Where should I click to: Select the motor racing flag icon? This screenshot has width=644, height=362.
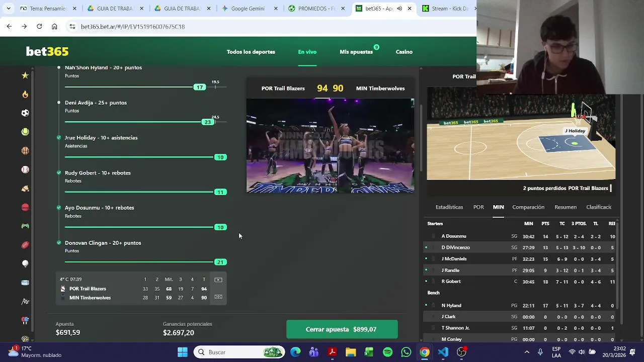(25, 302)
